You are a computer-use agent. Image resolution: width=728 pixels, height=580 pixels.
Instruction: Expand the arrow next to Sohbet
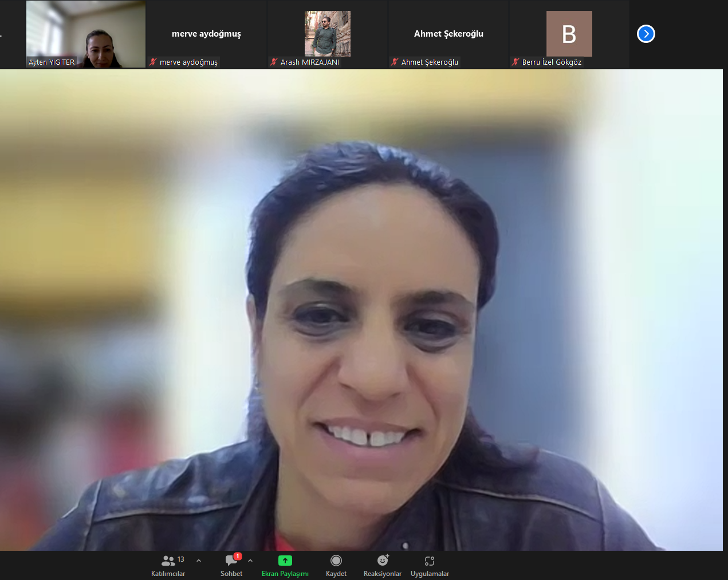[x=250, y=561]
